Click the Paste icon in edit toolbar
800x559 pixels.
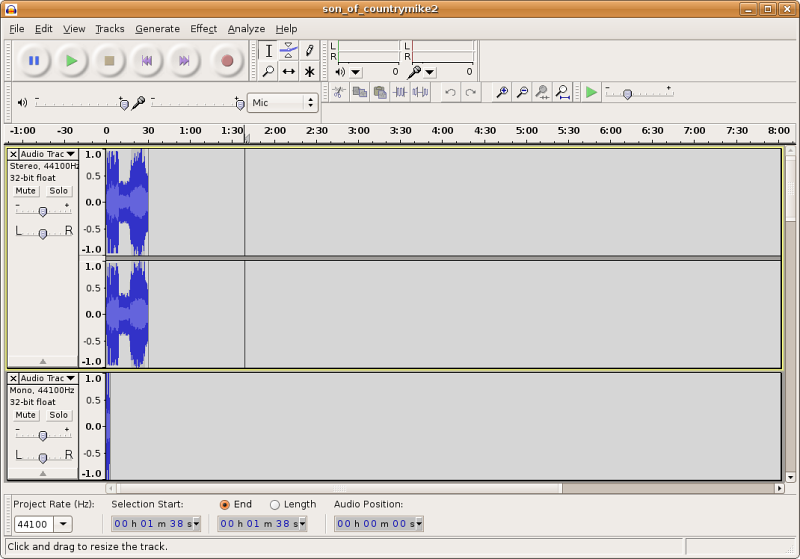click(x=380, y=92)
